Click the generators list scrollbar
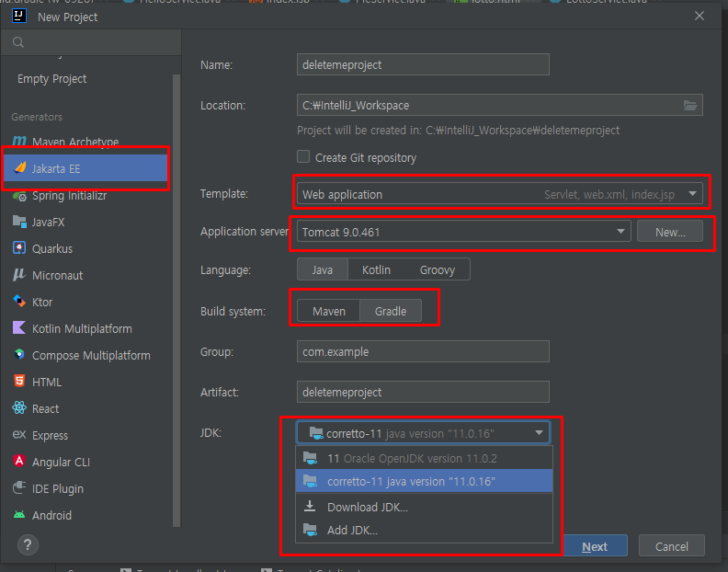This screenshot has height=572, width=728. click(x=176, y=300)
